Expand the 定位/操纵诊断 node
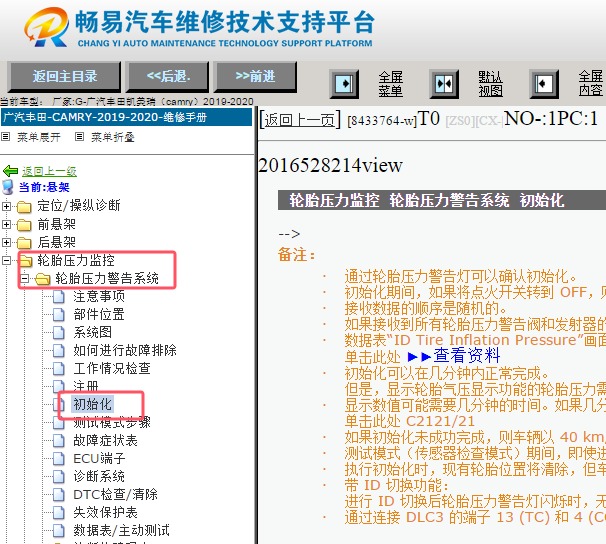 click(6, 206)
